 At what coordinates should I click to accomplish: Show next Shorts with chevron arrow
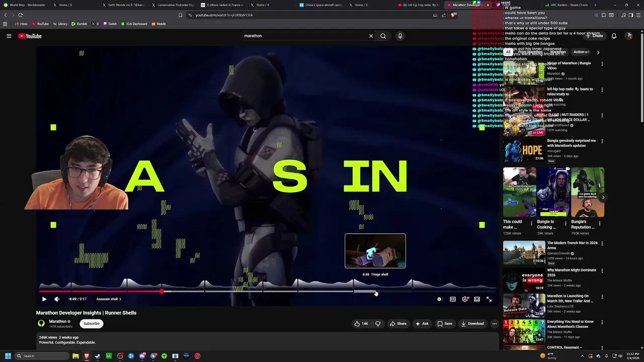point(603,197)
